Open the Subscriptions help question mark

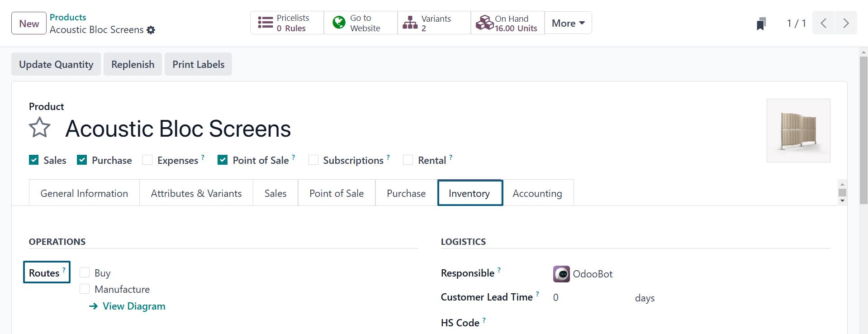tap(388, 157)
